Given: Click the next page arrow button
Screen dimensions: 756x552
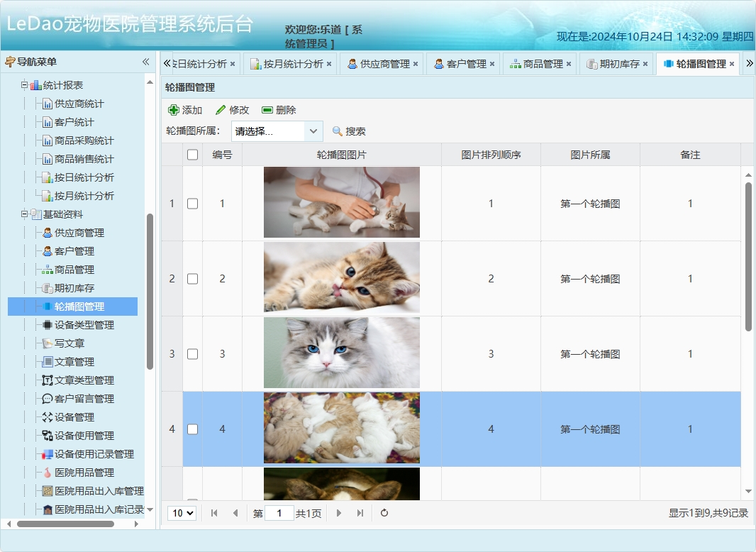Looking at the screenshot, I should pos(340,512).
